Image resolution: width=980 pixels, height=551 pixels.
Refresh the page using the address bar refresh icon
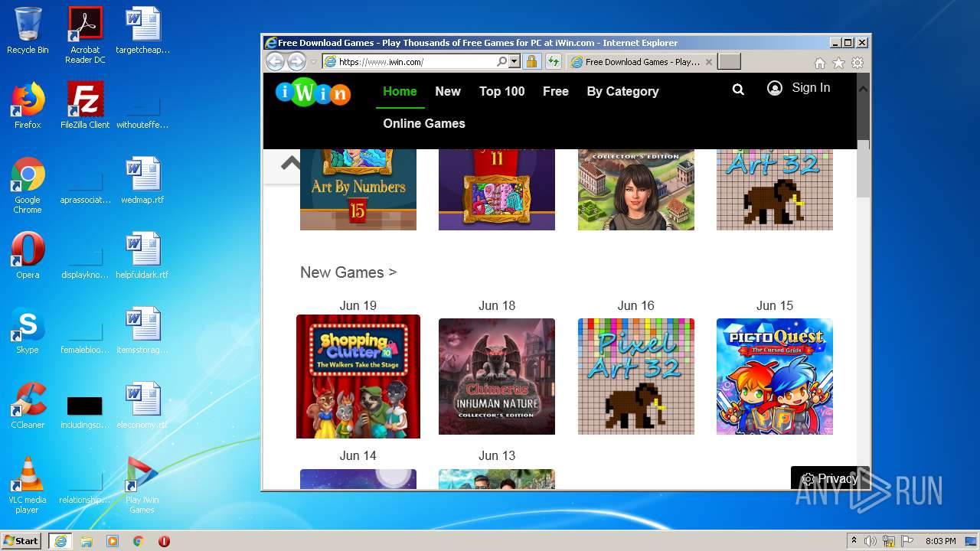(553, 62)
